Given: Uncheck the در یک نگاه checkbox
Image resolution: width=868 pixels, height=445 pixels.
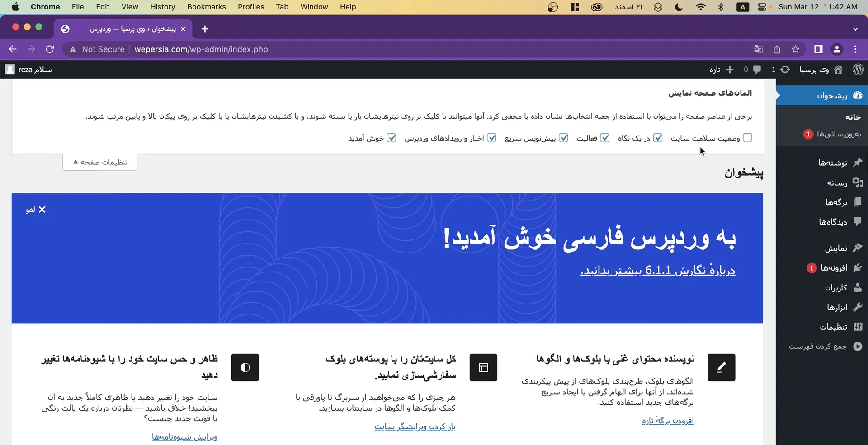Looking at the screenshot, I should coord(658,138).
